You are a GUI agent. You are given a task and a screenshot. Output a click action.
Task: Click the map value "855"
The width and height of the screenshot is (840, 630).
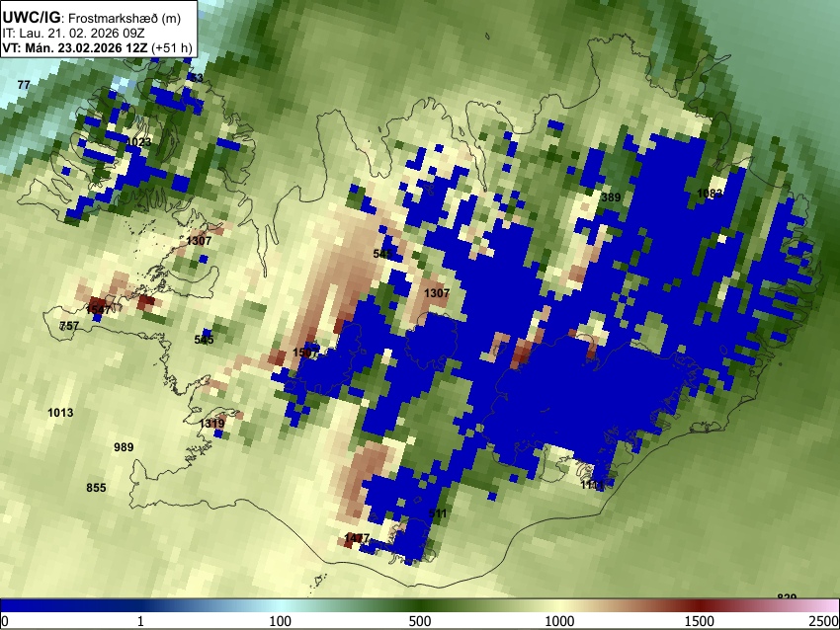(97, 488)
